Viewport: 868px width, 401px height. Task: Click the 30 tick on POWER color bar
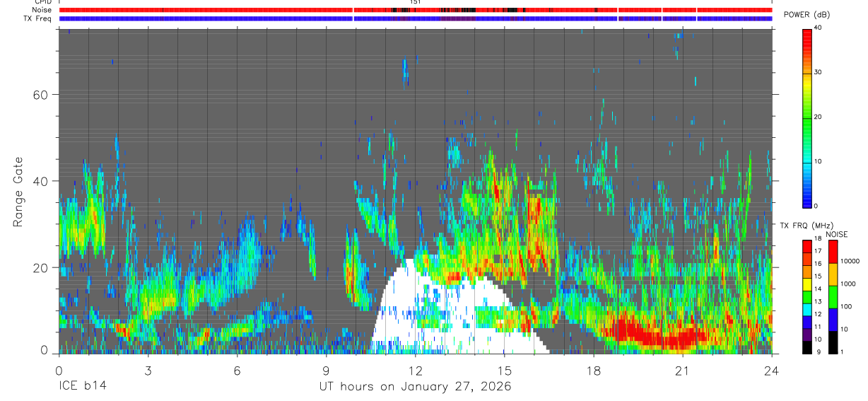click(x=819, y=72)
